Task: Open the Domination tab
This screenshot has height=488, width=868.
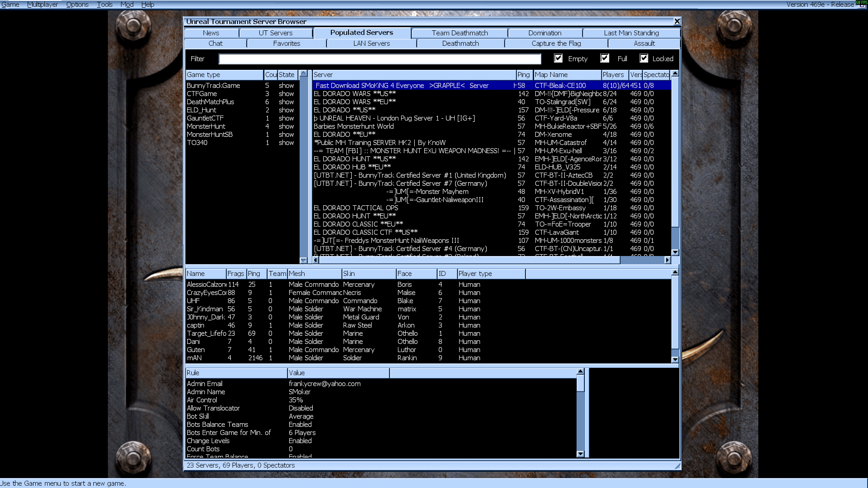Action: 545,33
